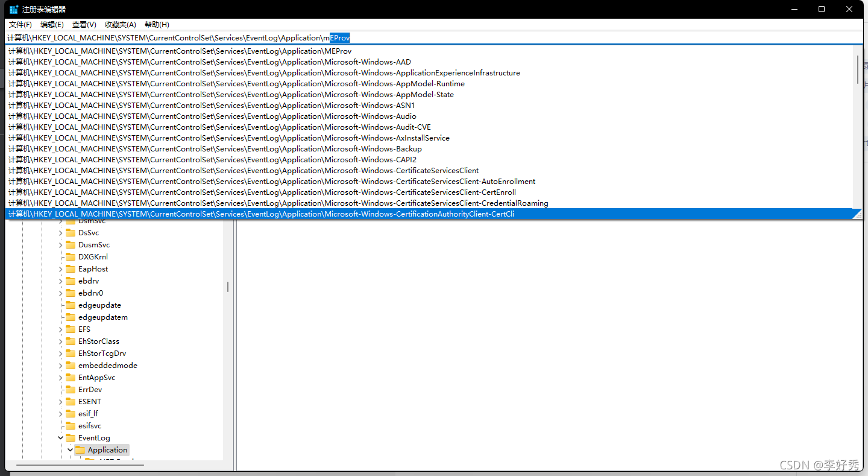Choose the CertificateServicesClient-CertEnroll suggestion
The height and width of the screenshot is (476, 868).
(x=429, y=192)
